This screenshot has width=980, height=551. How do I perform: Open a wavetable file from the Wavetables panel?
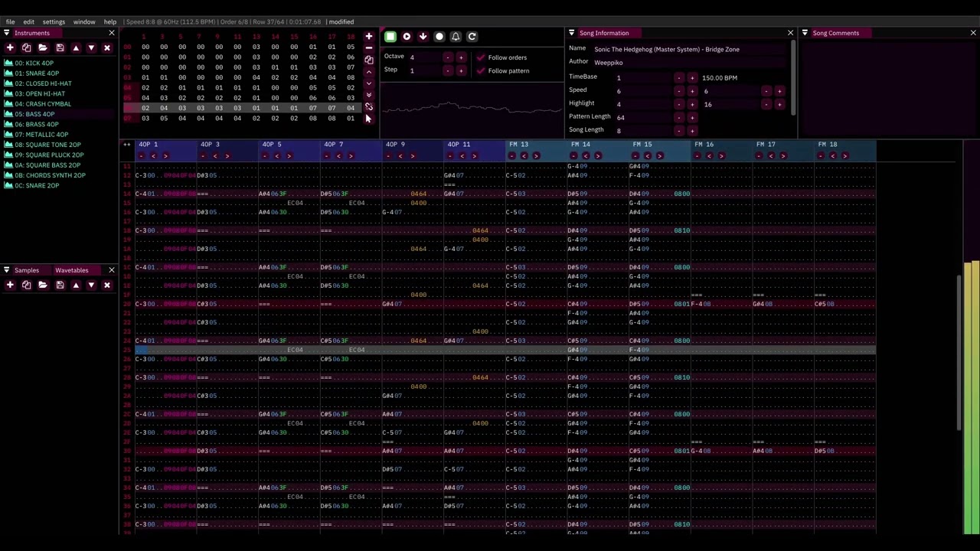[x=43, y=285]
